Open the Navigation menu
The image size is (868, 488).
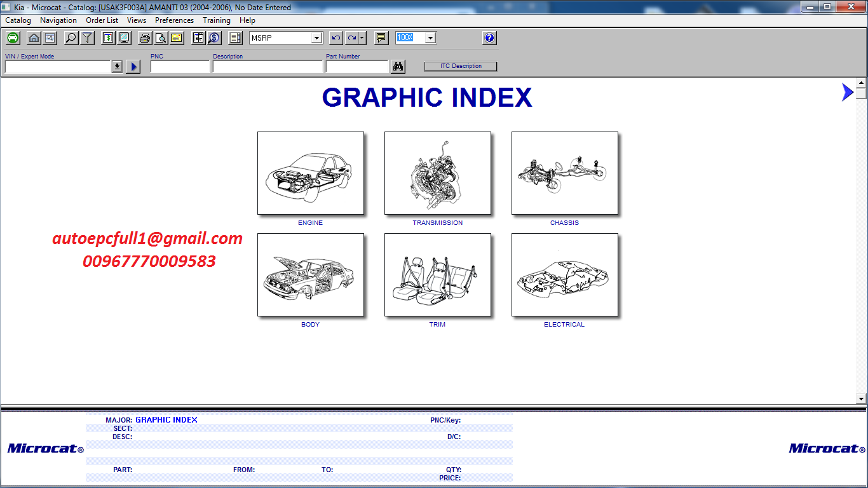tap(58, 20)
